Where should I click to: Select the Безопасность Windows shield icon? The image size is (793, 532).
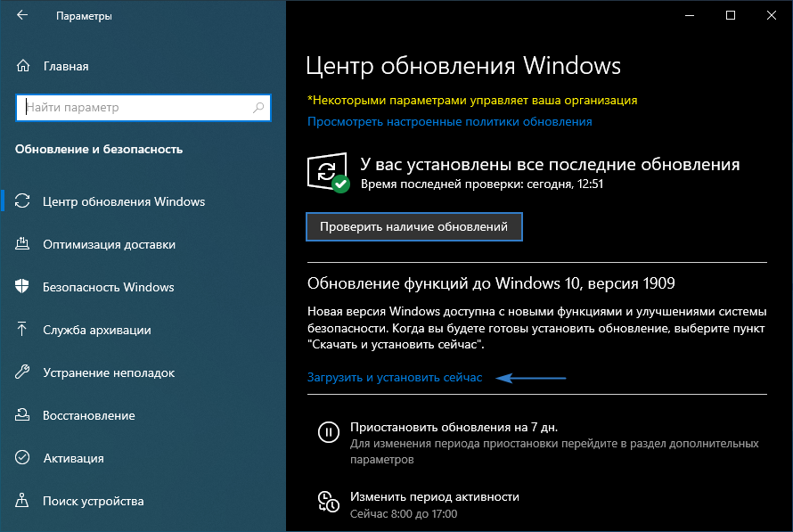point(22,286)
